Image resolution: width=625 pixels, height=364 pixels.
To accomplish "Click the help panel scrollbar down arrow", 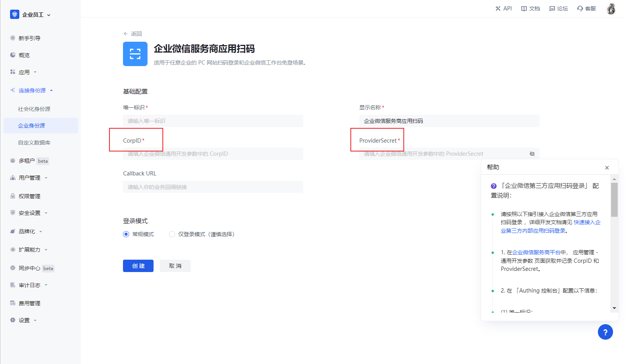I will coord(614,308).
